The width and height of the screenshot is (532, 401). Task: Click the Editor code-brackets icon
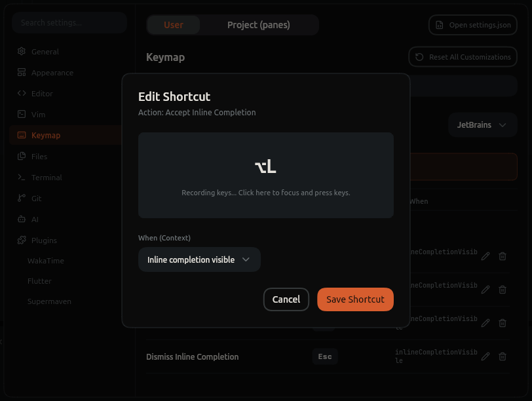(22, 93)
